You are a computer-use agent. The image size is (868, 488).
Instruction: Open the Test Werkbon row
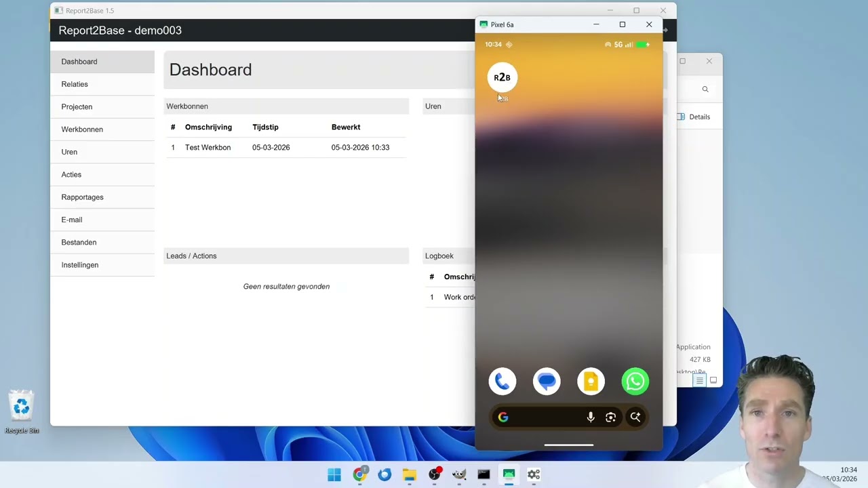coord(286,147)
